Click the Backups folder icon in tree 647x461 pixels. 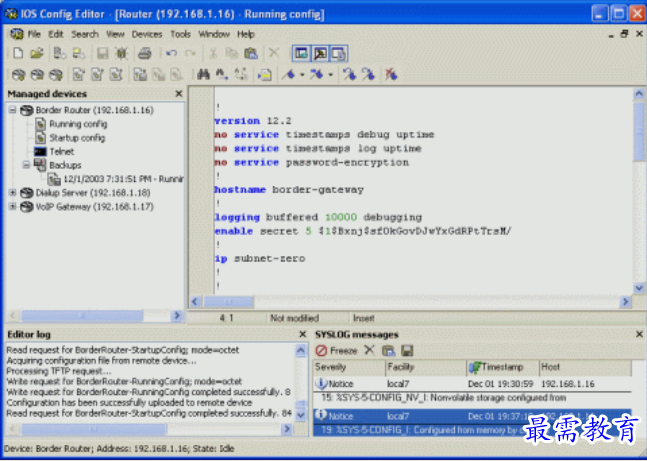(40, 165)
